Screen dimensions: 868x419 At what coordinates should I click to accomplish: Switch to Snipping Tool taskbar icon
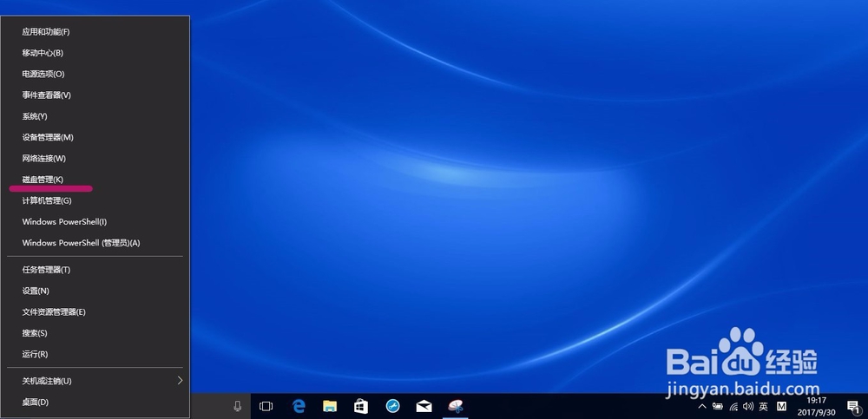tap(456, 406)
